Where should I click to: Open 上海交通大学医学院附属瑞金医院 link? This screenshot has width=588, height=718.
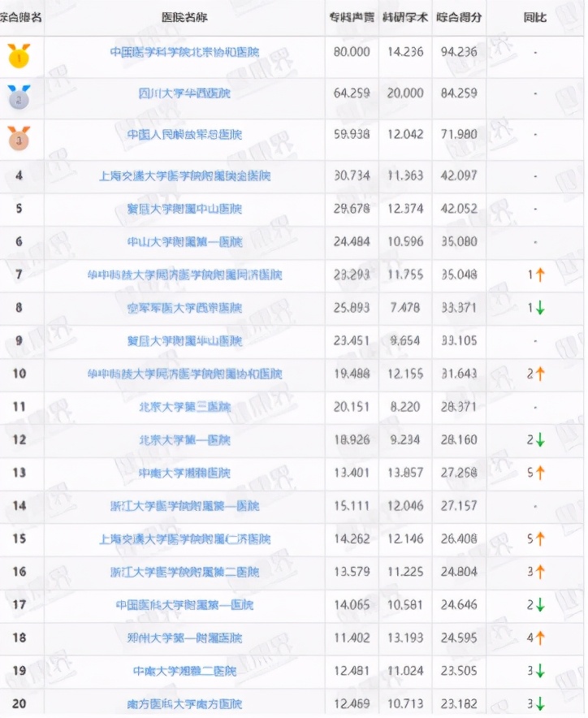coord(184,175)
